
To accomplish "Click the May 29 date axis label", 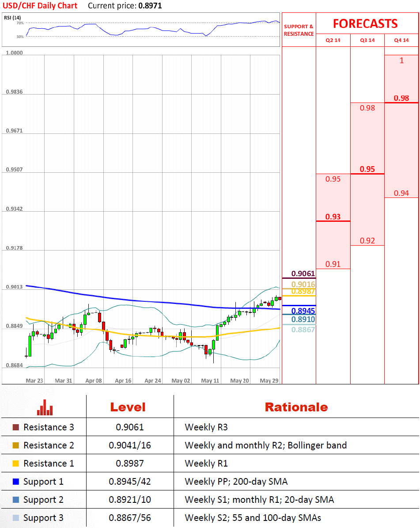I will [x=269, y=380].
